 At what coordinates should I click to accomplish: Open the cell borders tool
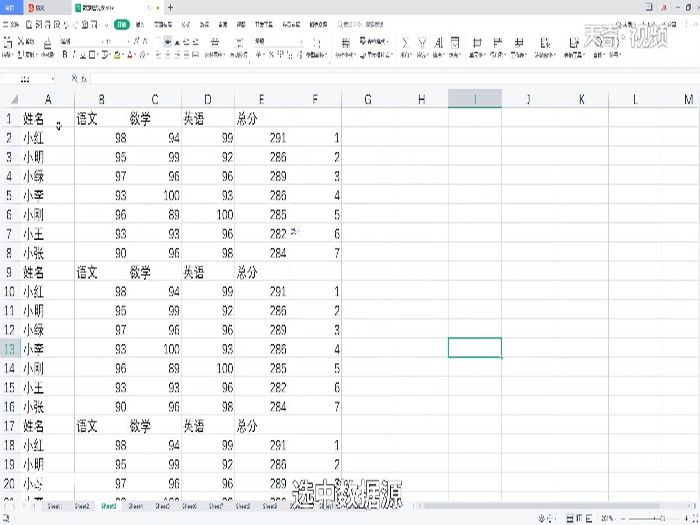point(92,55)
